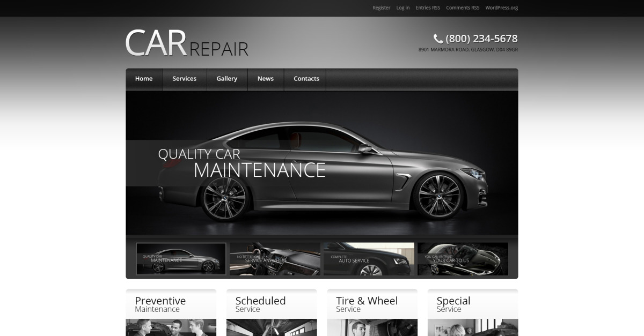Click the Register link
This screenshot has width=644, height=336.
coord(381,8)
